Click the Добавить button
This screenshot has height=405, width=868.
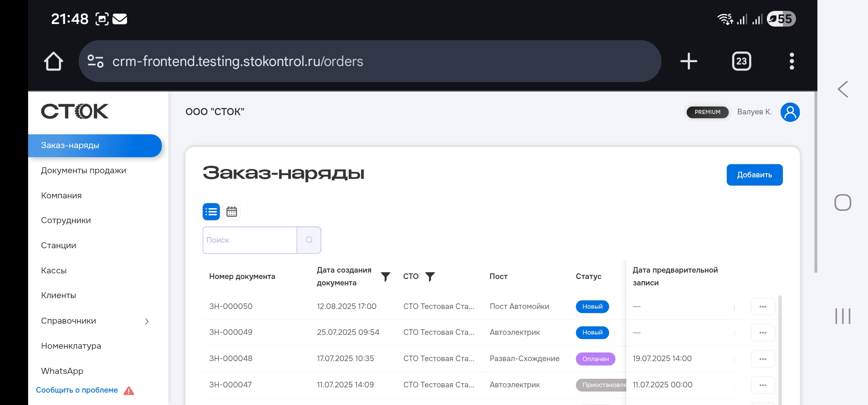[754, 175]
